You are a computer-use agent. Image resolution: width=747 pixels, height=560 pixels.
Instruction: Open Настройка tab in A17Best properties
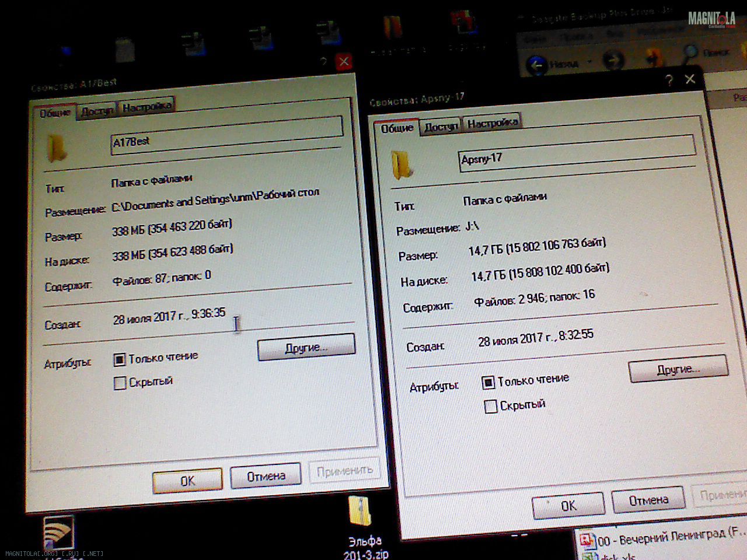tap(146, 107)
